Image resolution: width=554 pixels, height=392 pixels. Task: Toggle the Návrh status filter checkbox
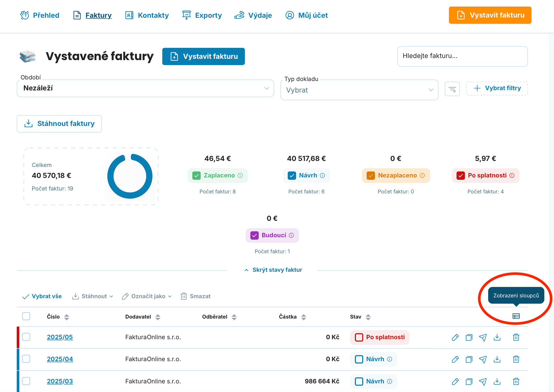pos(292,176)
